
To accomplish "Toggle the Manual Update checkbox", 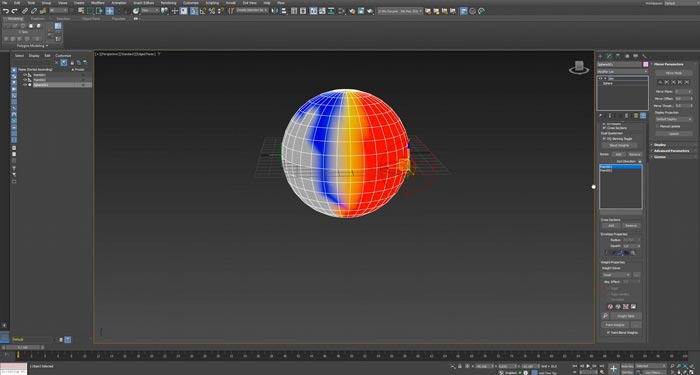I will [x=658, y=126].
